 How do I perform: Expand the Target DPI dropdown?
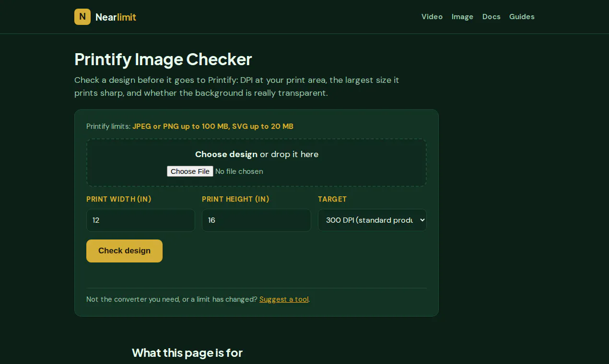point(372,220)
